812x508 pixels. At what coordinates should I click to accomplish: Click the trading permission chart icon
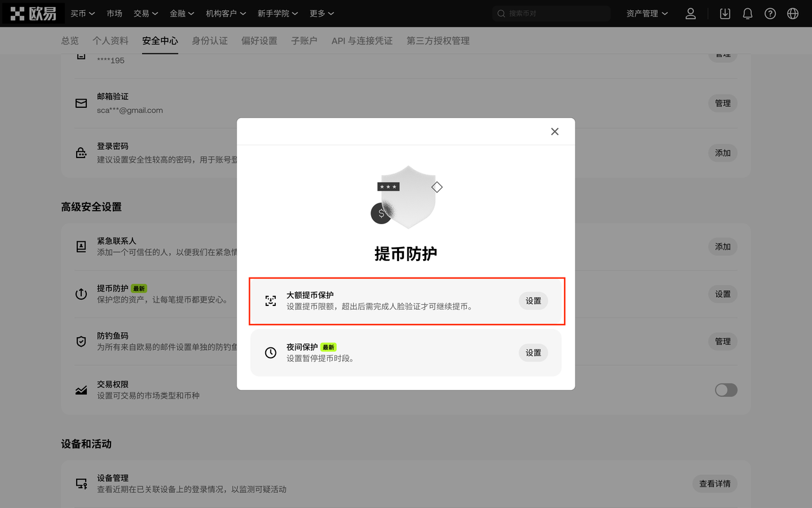click(x=81, y=390)
